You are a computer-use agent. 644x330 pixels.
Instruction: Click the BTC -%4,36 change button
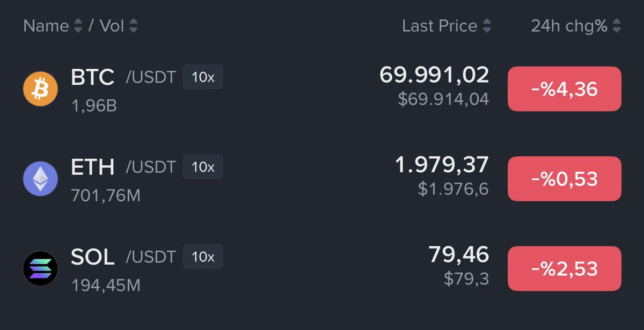(x=565, y=89)
